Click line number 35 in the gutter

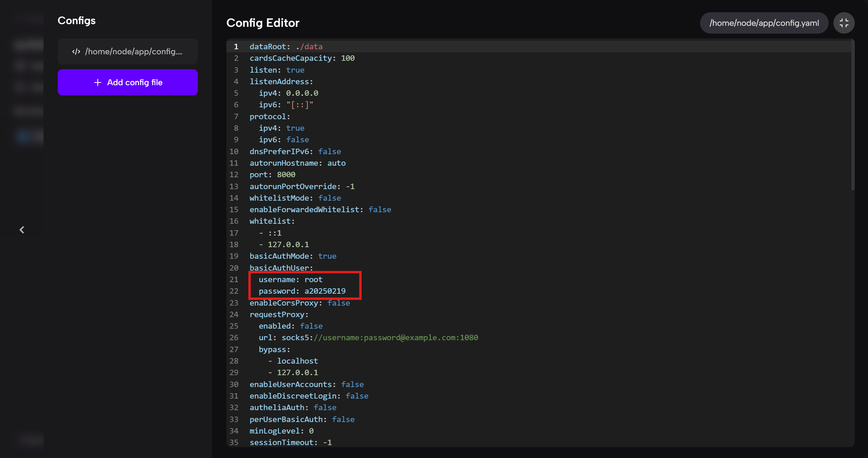coord(234,442)
